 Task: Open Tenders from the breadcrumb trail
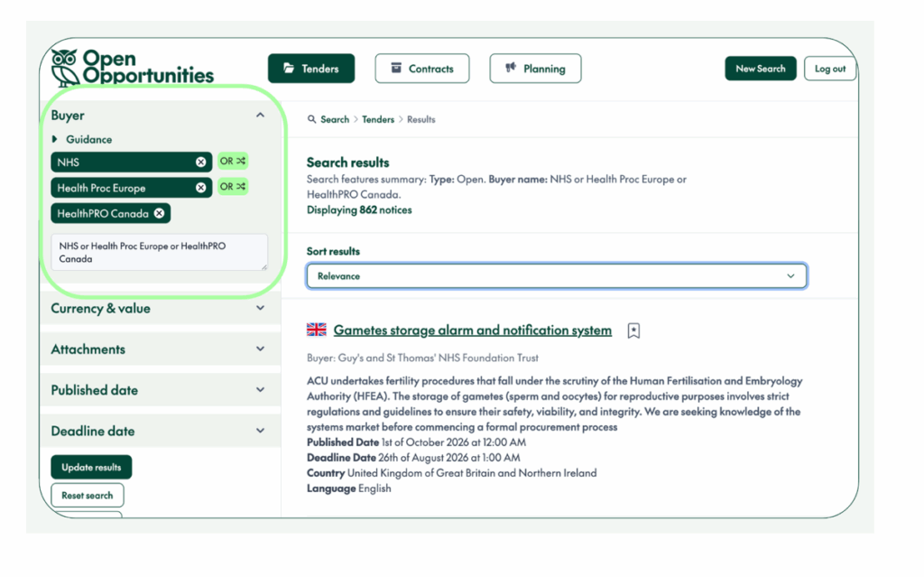tap(378, 118)
